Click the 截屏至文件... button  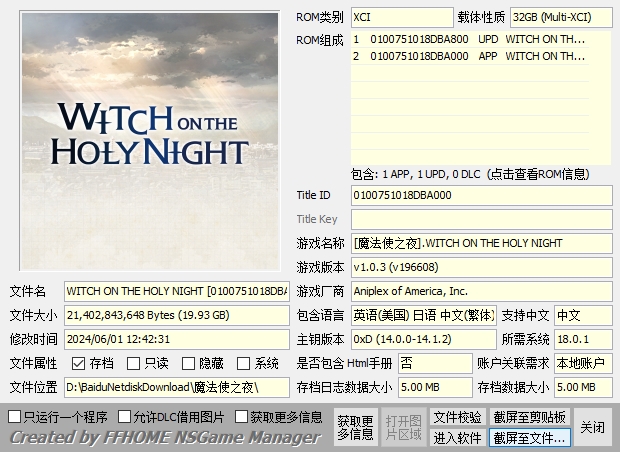(x=529, y=437)
